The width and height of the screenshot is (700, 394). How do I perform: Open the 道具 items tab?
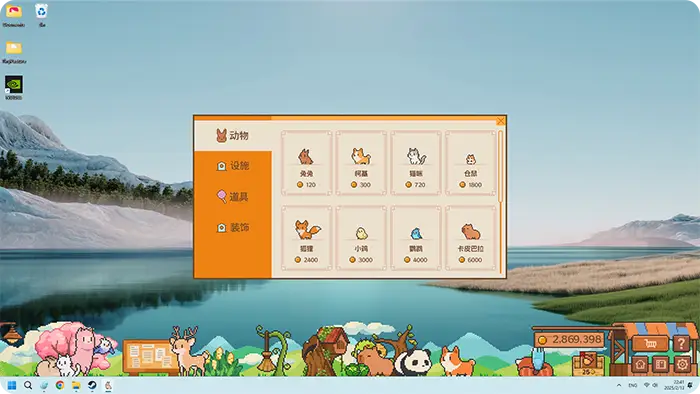point(233,197)
